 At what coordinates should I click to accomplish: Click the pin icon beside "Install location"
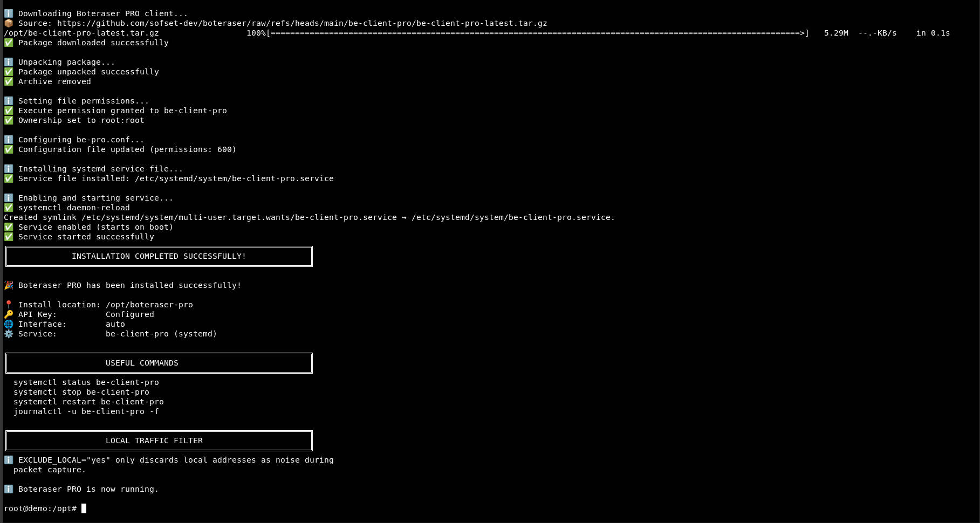tap(9, 305)
